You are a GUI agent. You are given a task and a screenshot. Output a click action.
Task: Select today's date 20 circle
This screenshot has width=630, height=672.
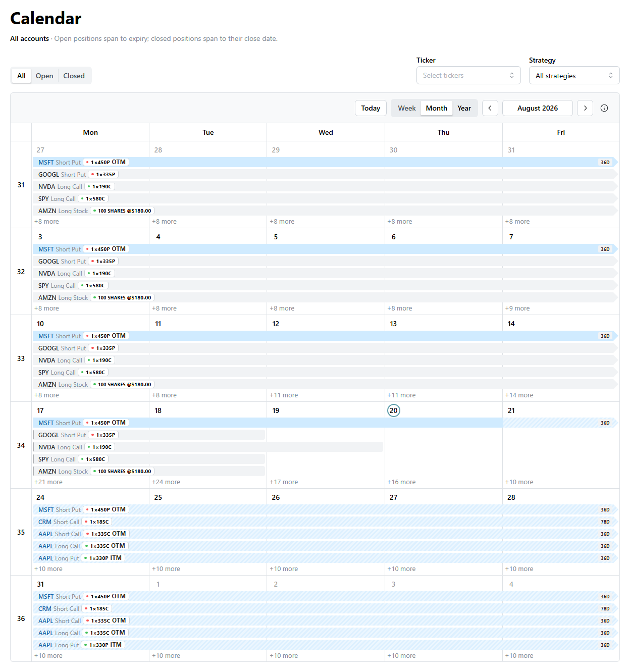point(394,410)
